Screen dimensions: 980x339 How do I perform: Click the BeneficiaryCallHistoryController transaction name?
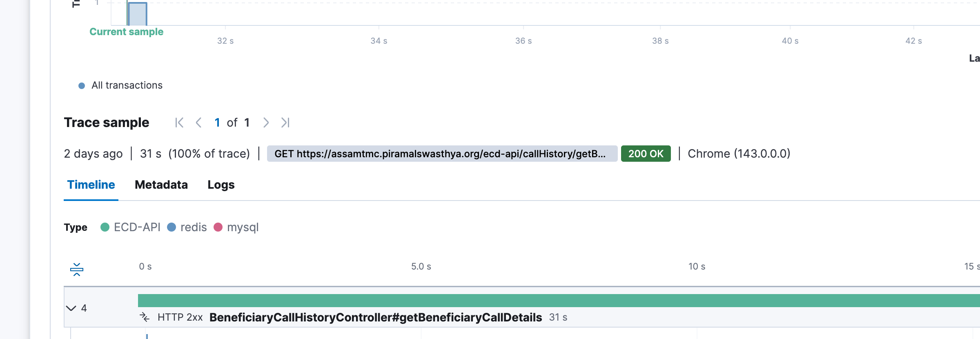coord(376,317)
